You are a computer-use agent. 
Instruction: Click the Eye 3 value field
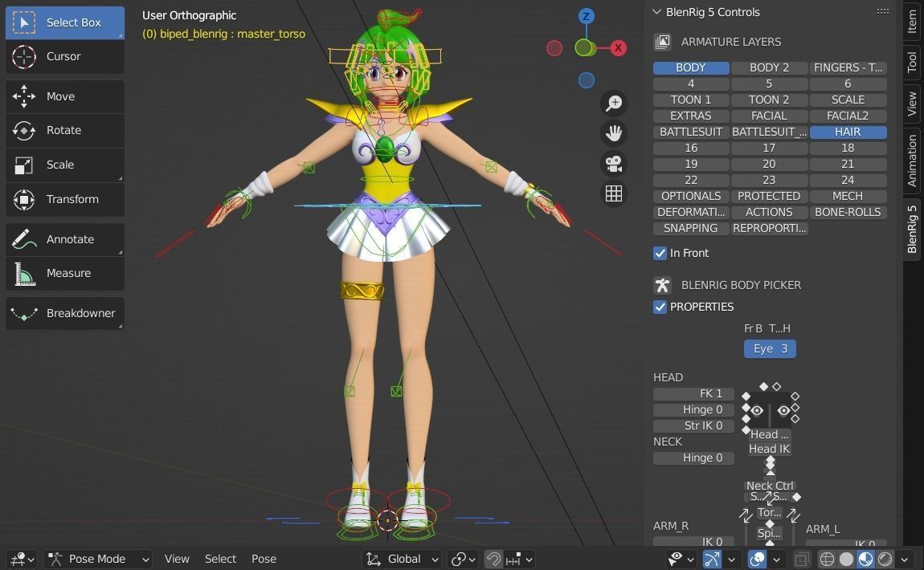pos(770,348)
